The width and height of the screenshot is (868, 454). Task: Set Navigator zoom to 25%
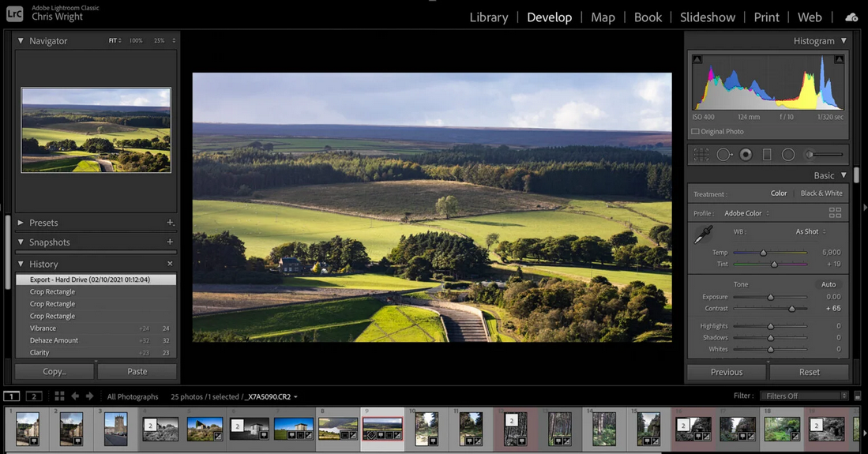click(x=159, y=41)
